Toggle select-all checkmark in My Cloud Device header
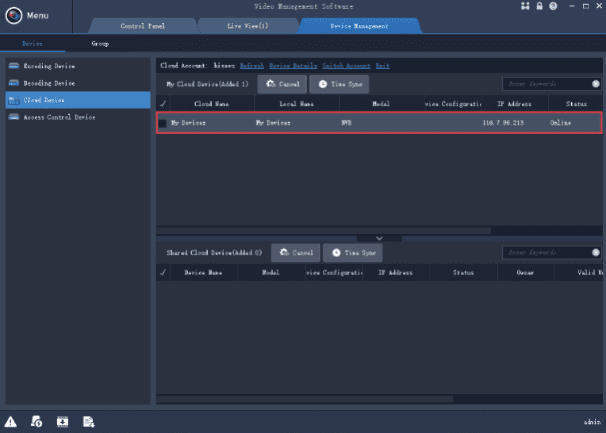 click(x=163, y=103)
